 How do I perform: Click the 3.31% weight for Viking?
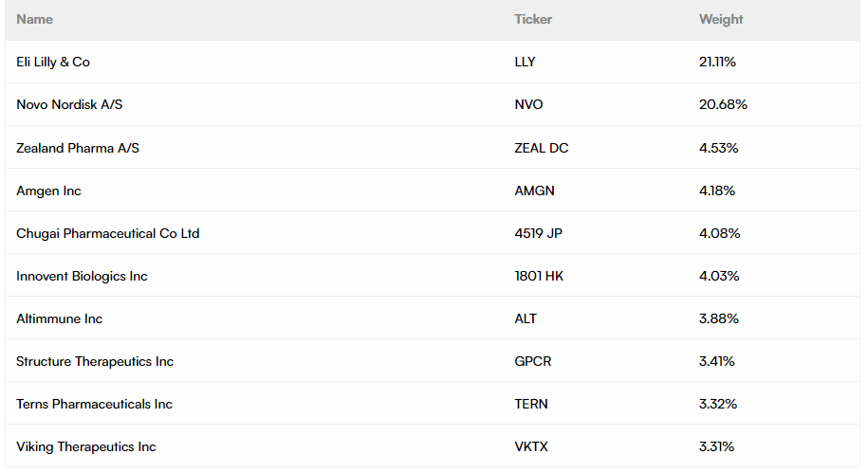(x=716, y=446)
